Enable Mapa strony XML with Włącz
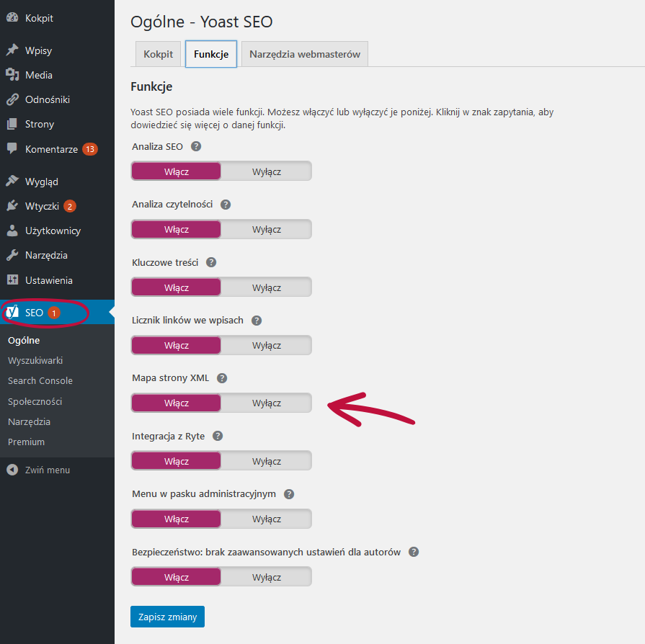 pyautogui.click(x=176, y=403)
